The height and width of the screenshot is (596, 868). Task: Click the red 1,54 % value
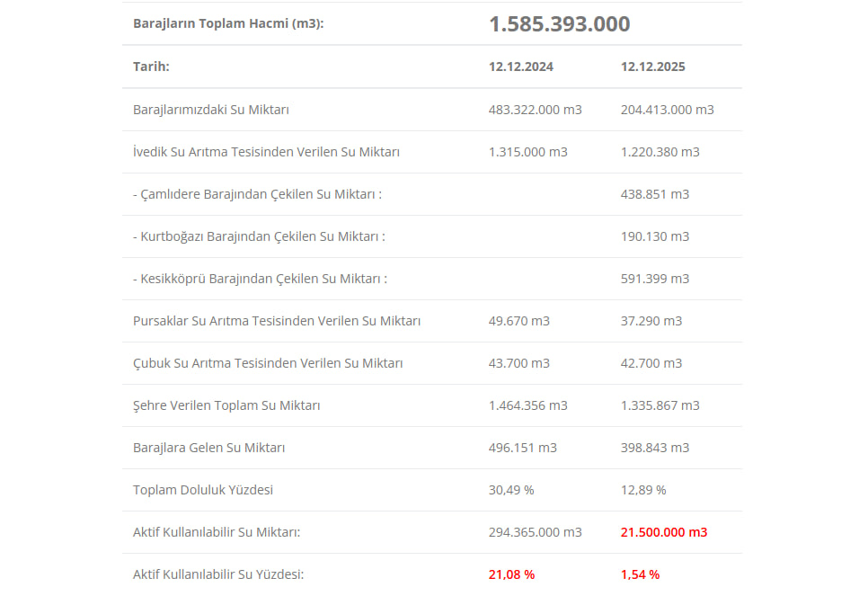640,574
